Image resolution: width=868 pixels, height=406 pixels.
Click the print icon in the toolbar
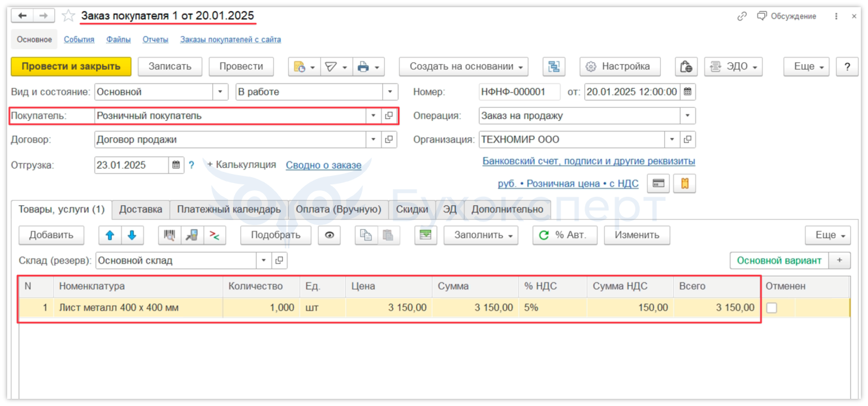tap(364, 67)
